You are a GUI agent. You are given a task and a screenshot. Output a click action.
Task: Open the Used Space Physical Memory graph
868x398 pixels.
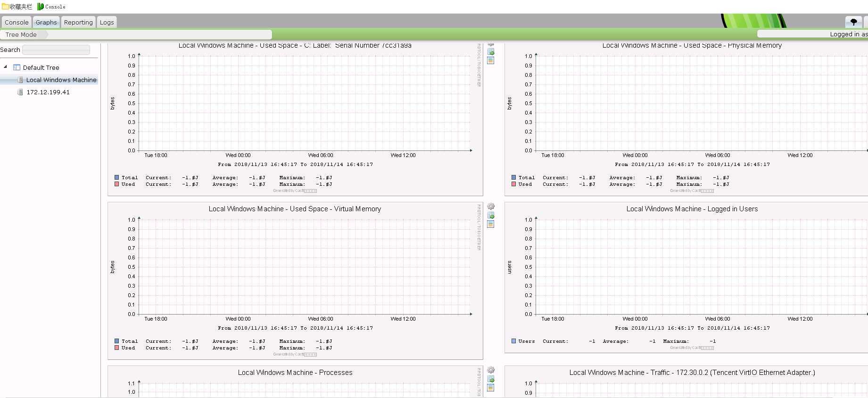686,119
